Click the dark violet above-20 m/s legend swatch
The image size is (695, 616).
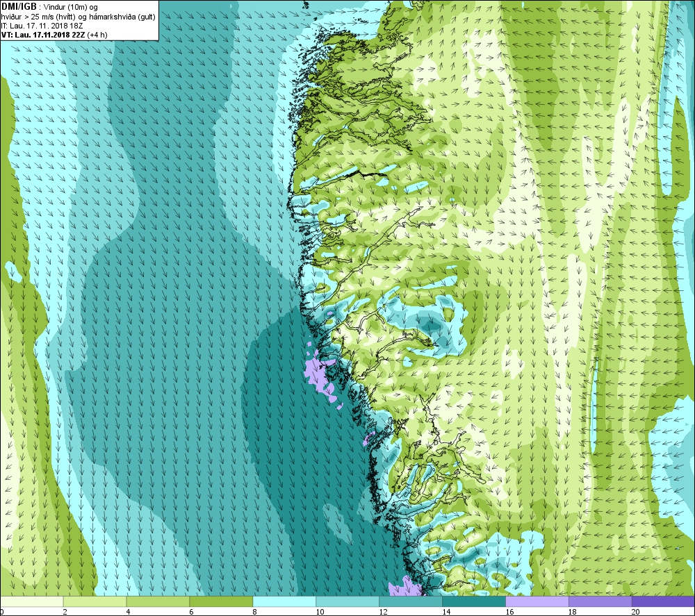(663, 601)
